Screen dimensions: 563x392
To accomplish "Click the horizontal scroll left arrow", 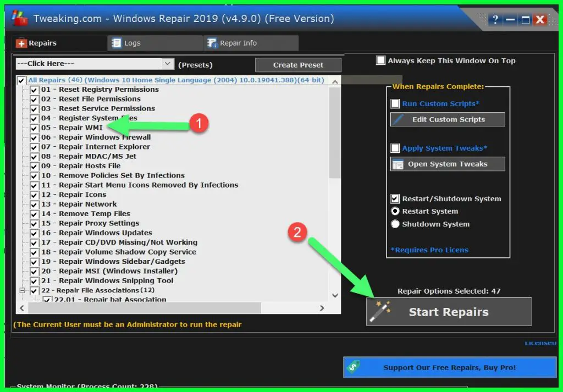I will coord(22,308).
